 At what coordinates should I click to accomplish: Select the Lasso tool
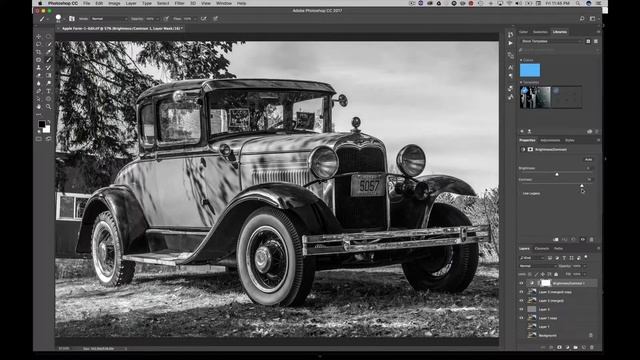pyautogui.click(x=39, y=44)
